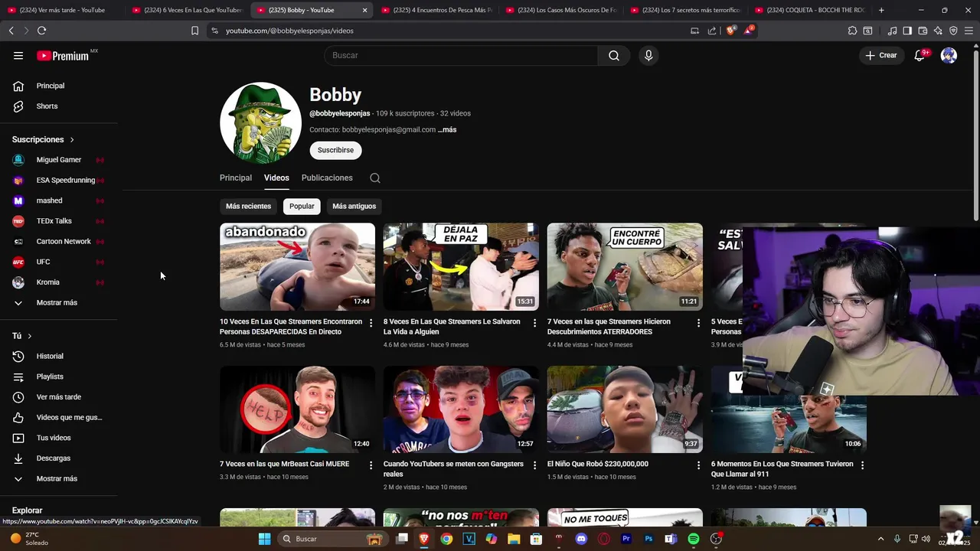Open the YouTube hamburger guide menu

pos(18,55)
